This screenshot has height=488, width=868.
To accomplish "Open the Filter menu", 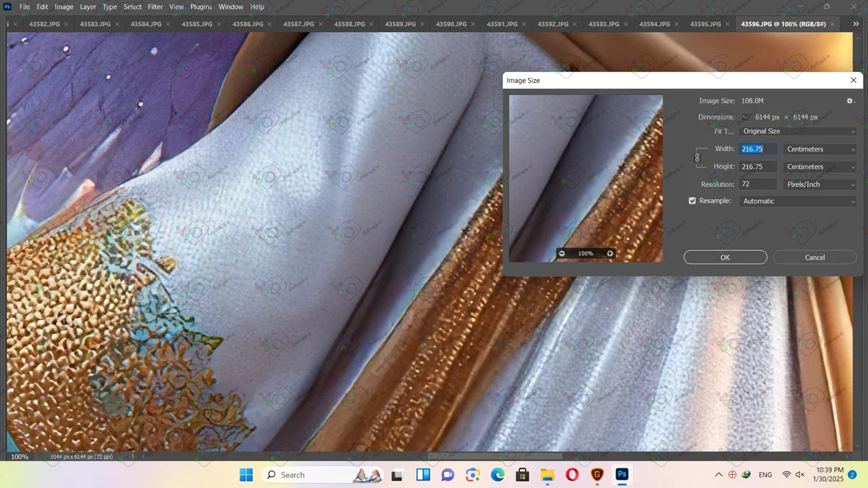I will pyautogui.click(x=155, y=7).
